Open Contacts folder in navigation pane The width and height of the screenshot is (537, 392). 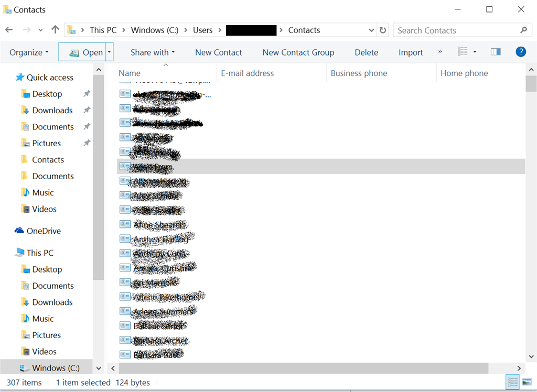tap(48, 159)
